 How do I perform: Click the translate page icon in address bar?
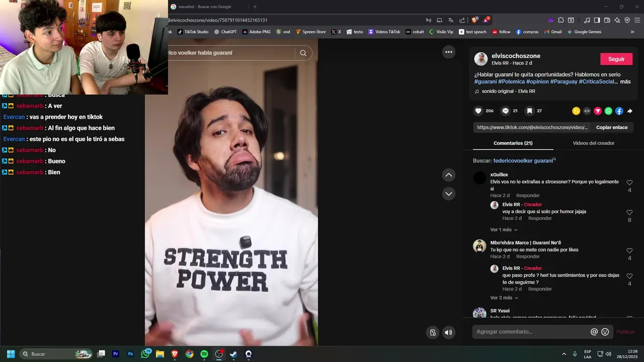click(451, 20)
